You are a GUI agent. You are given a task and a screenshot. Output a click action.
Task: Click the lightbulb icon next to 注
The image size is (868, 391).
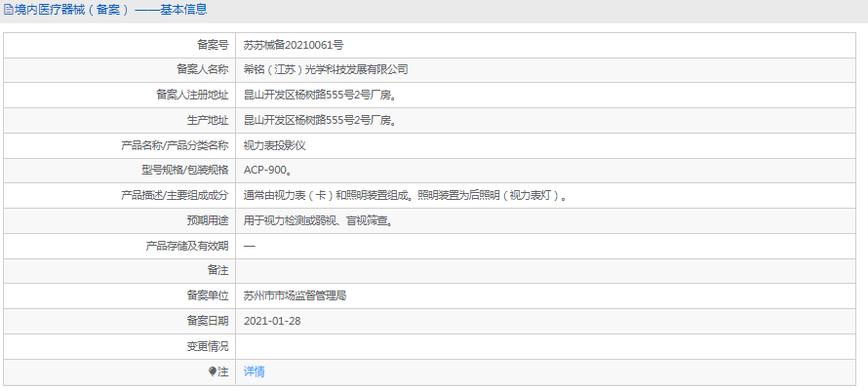pyautogui.click(x=212, y=371)
